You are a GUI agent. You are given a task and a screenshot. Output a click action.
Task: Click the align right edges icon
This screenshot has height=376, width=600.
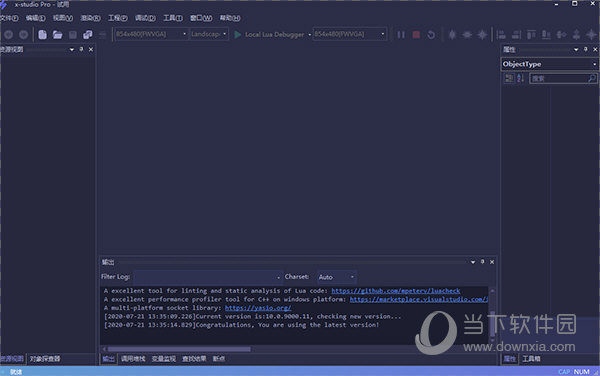coord(516,35)
